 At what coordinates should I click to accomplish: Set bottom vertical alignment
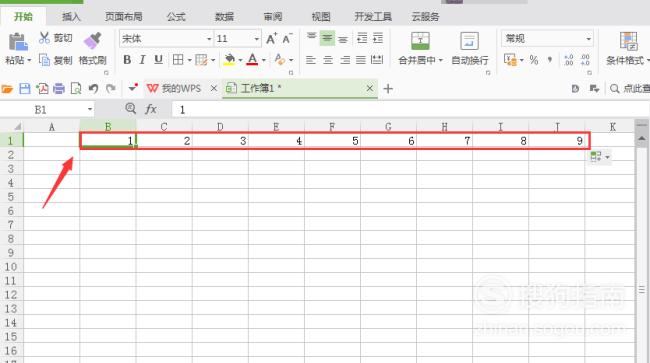coord(343,39)
